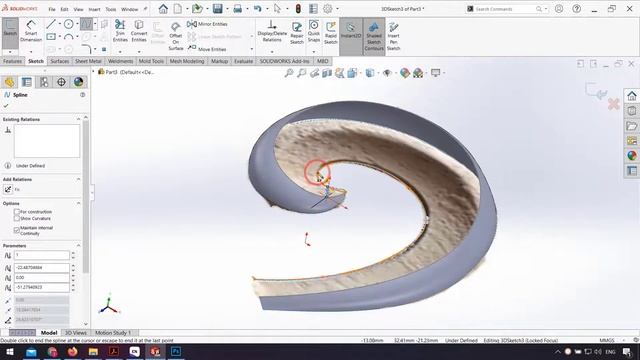Click the Trim Entities tool

click(x=120, y=31)
